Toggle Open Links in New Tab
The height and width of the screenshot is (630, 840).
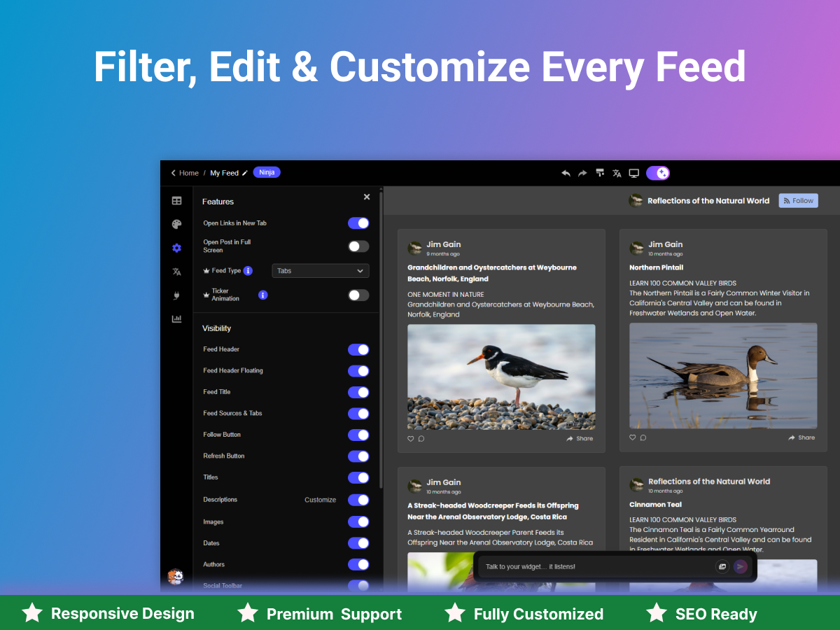(x=358, y=223)
